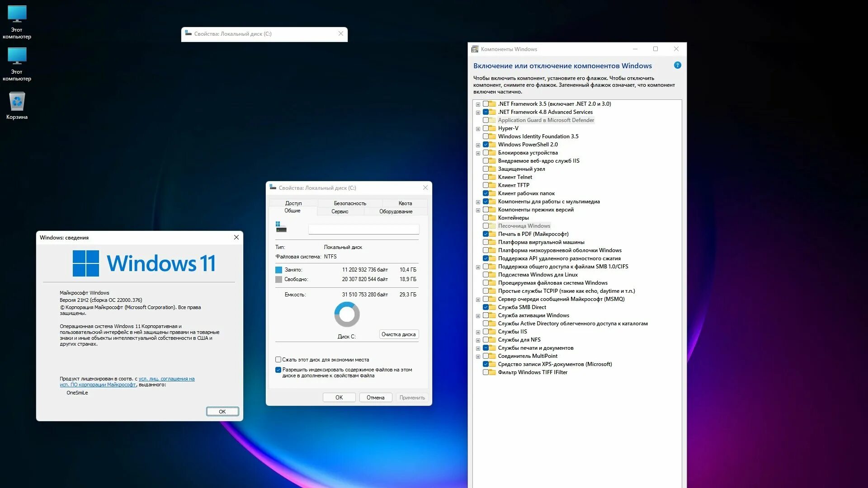
Task: Expand the .NET Framework 3.5 tree node
Action: 477,103
